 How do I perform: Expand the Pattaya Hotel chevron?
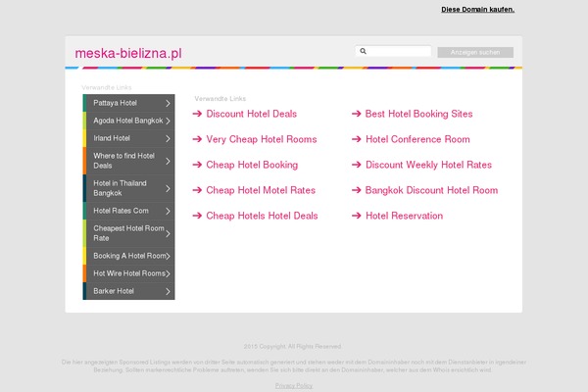[169, 103]
